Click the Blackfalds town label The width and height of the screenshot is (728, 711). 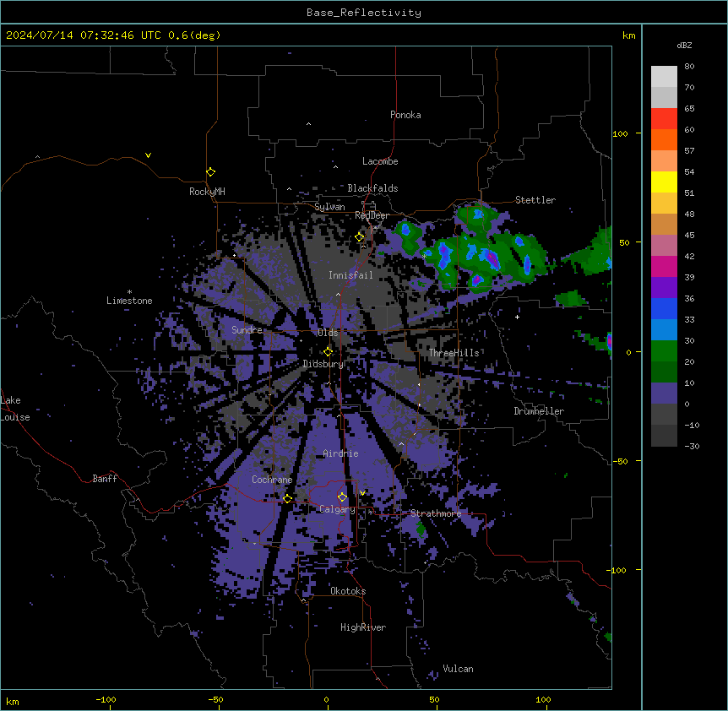[372, 188]
